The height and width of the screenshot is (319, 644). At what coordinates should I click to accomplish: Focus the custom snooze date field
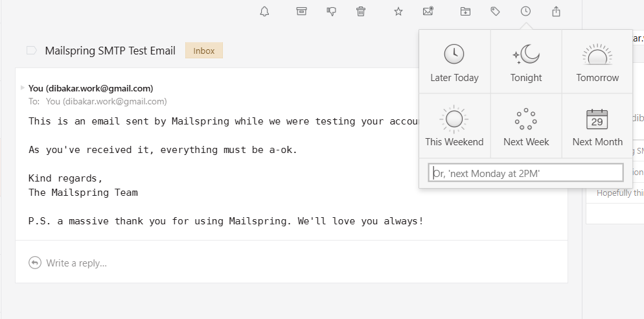click(525, 173)
